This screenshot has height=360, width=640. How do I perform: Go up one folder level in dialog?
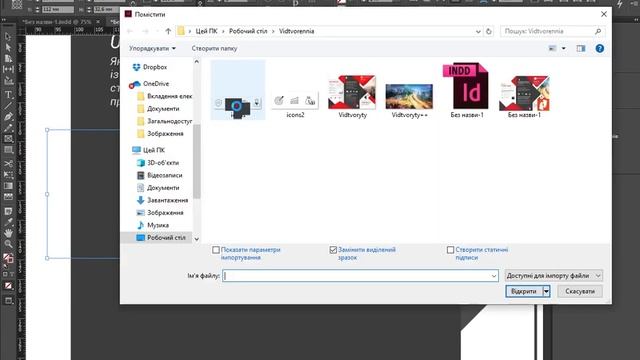168,31
